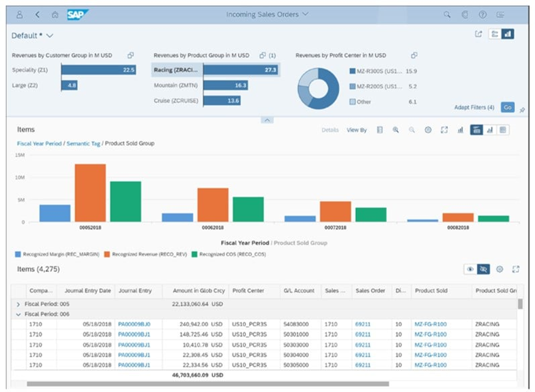The image size is (535, 392).
Task: Navigate home via the home icon
Action: pos(55,14)
